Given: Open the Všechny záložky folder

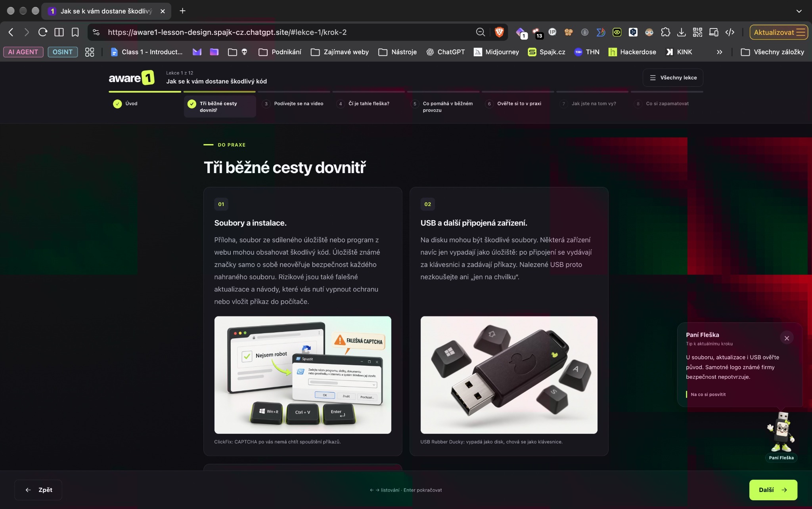Looking at the screenshot, I should click(x=772, y=52).
